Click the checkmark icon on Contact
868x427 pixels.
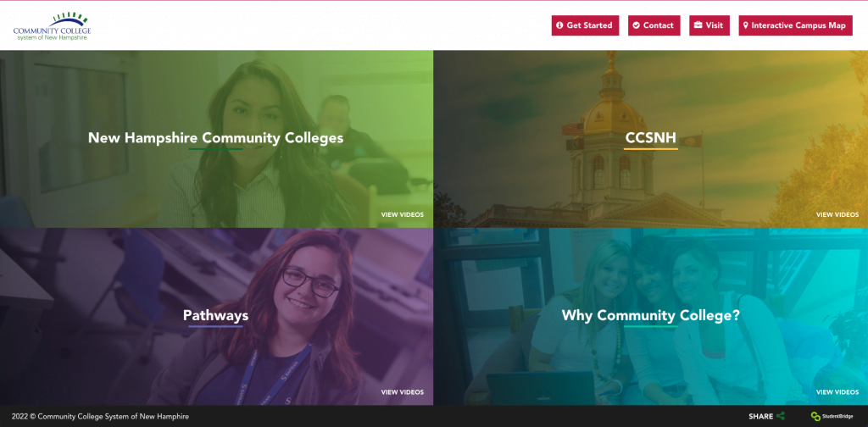(636, 25)
